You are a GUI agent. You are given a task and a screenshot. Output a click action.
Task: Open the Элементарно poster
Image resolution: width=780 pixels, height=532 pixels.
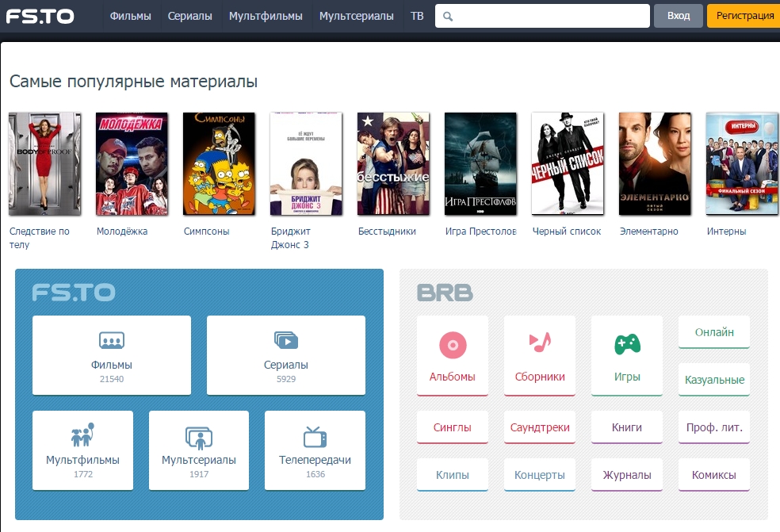click(655, 164)
